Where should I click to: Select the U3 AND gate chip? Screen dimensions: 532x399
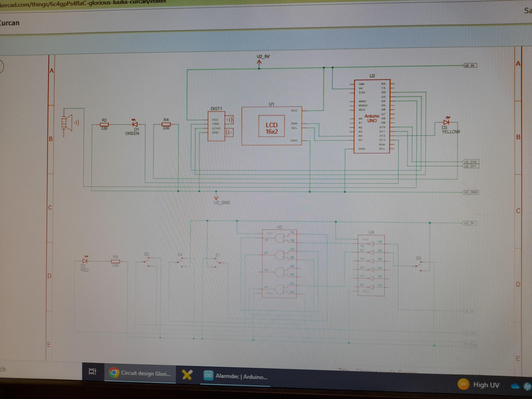tap(279, 264)
